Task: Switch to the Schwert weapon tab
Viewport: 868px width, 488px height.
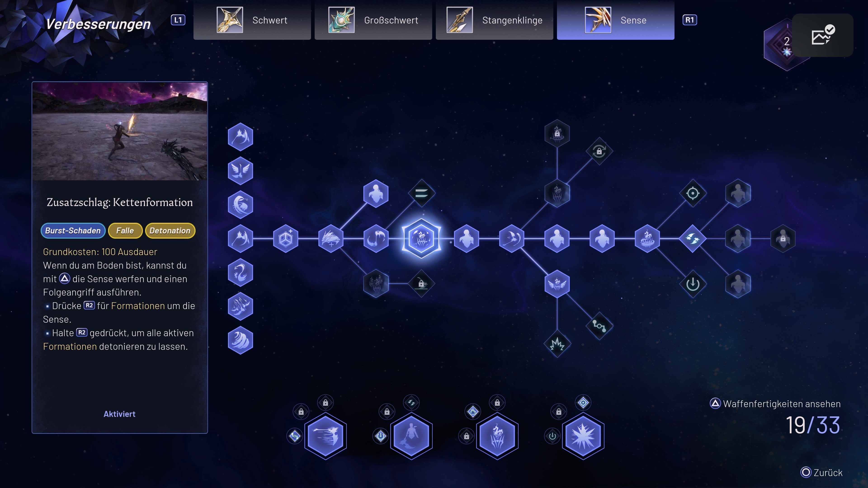Action: tap(252, 20)
